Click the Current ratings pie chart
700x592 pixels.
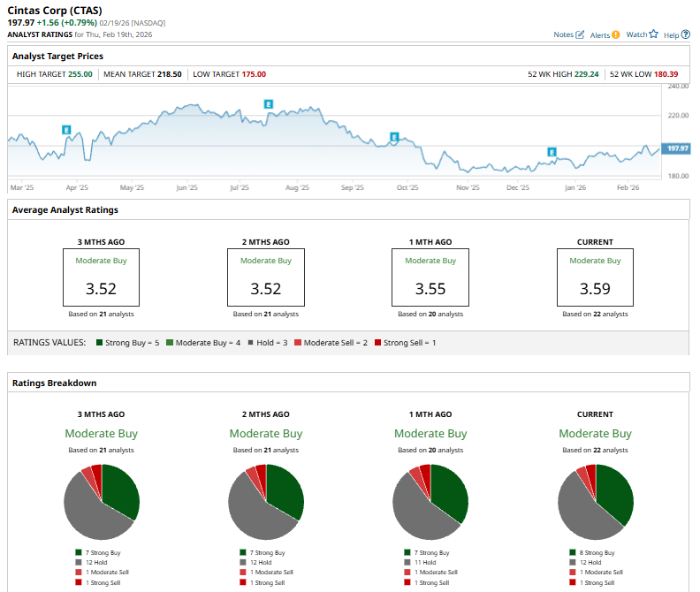coord(596,502)
